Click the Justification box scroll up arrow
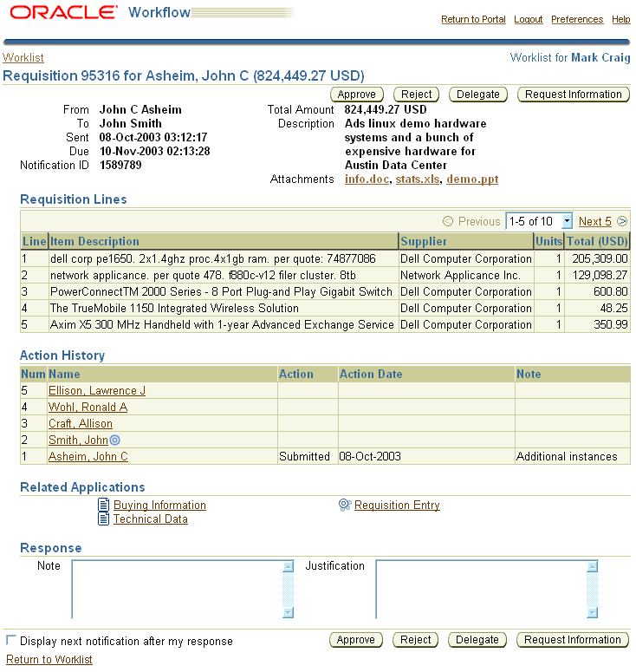 (593, 566)
